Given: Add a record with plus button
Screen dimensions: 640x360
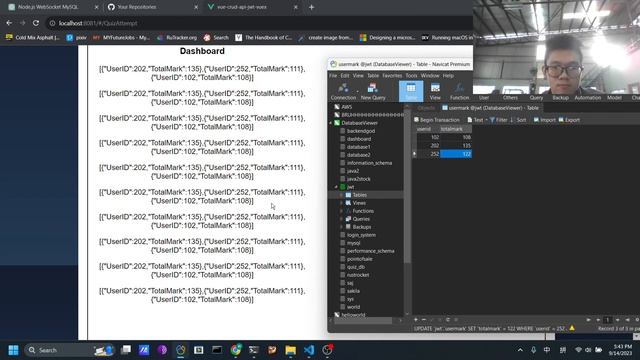Looking at the screenshot, I should (416, 320).
